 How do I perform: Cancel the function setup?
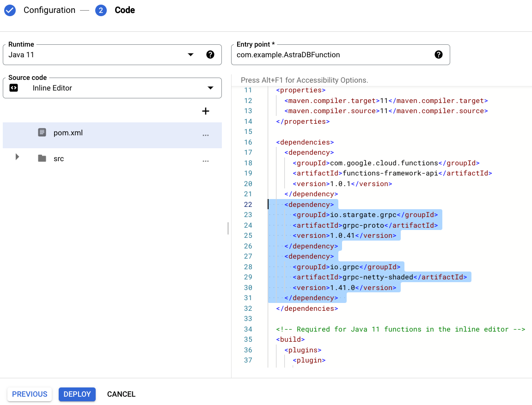(121, 394)
